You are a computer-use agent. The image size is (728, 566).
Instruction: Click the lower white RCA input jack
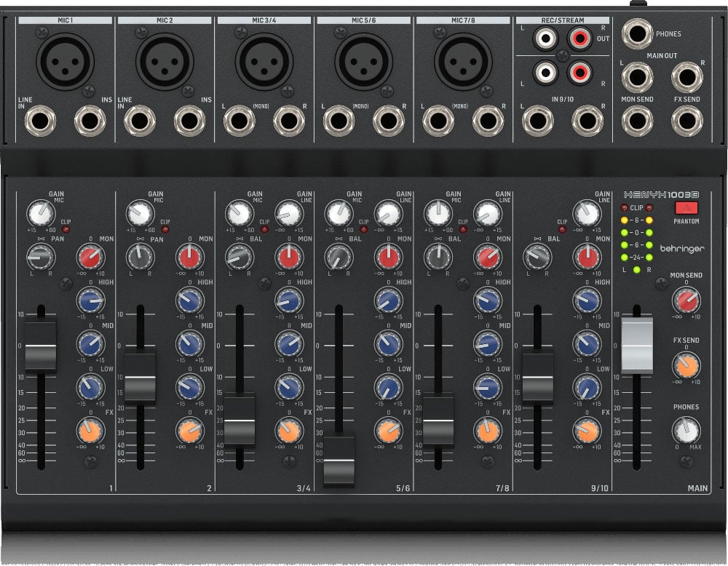pos(545,72)
